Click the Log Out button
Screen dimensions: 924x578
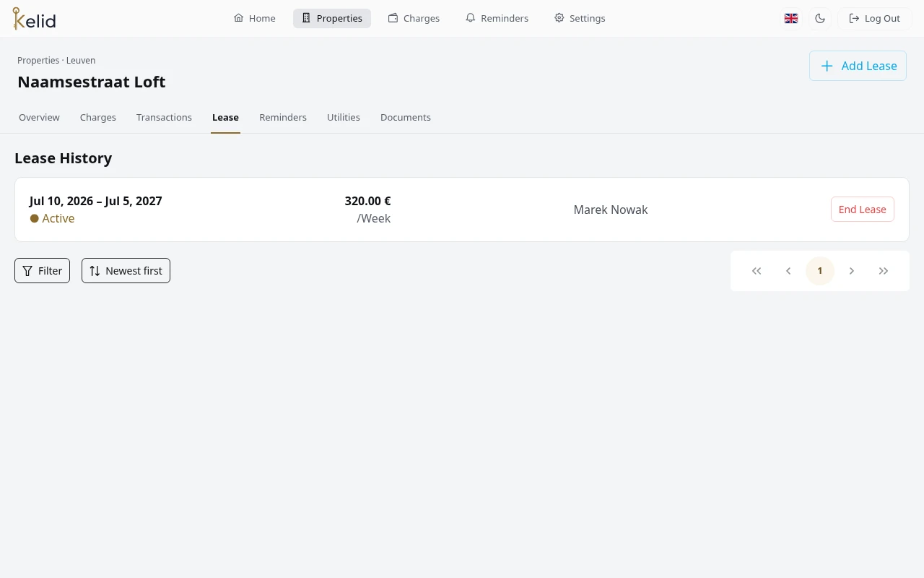point(875,18)
